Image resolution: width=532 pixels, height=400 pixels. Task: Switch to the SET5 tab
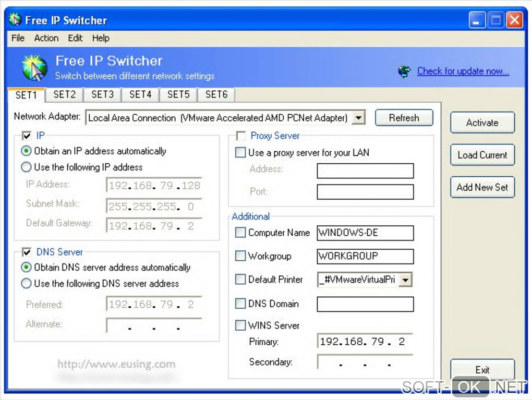pos(178,94)
